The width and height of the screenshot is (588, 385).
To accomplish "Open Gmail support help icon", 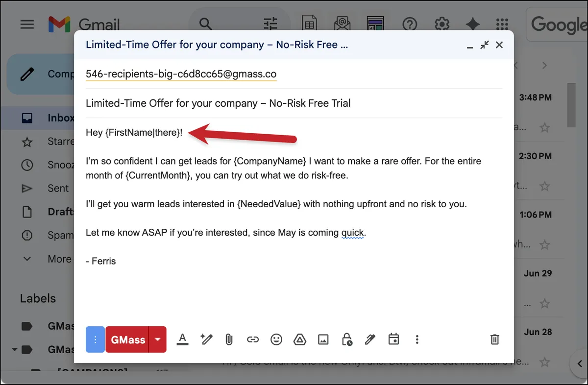I will [x=410, y=24].
